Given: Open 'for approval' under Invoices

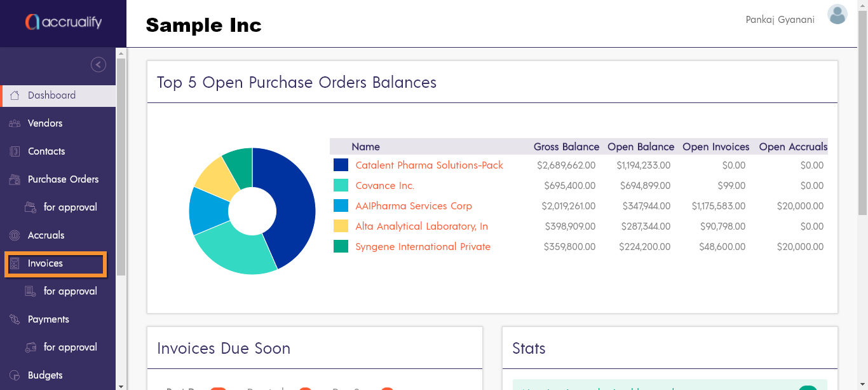Looking at the screenshot, I should (70, 291).
